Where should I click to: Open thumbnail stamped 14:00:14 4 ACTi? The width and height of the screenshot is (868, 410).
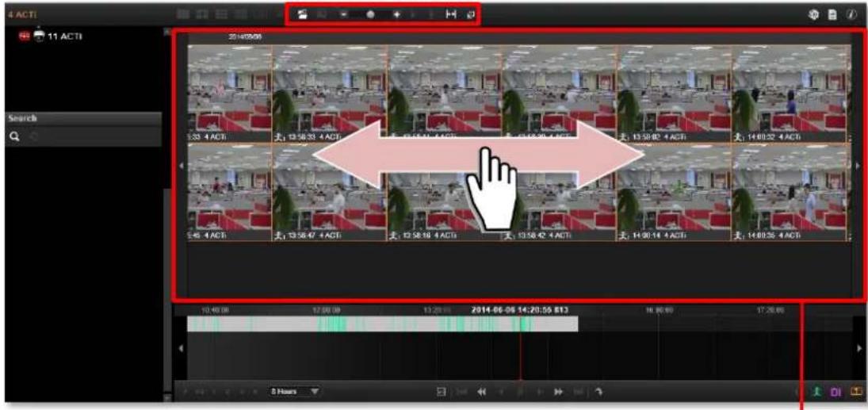674,192
